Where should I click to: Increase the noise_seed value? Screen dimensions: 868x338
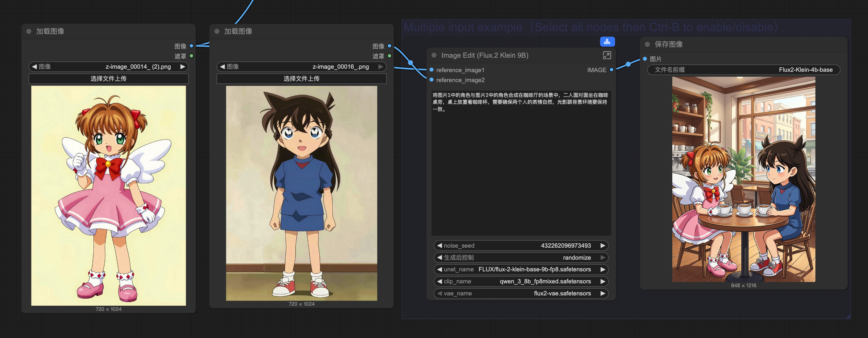603,246
